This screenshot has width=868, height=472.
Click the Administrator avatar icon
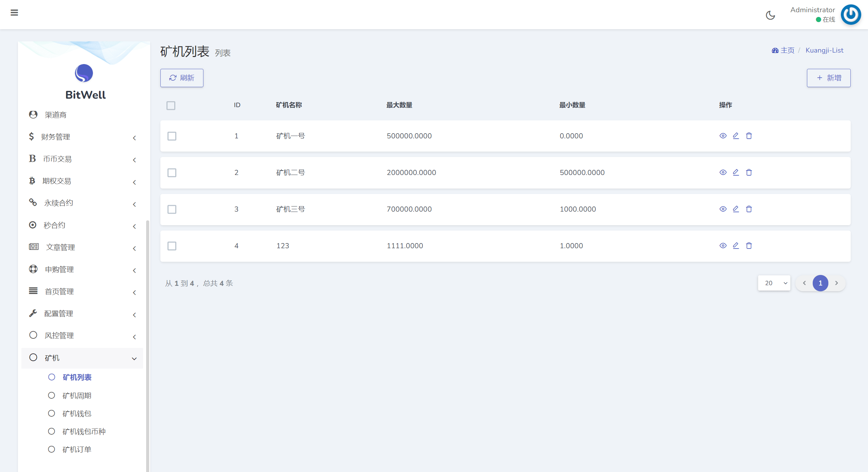point(851,15)
